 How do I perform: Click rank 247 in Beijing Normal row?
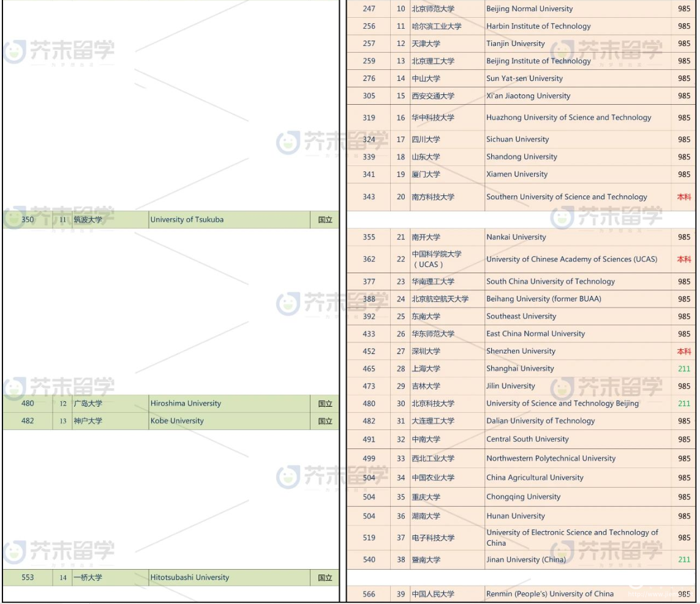coord(369,9)
